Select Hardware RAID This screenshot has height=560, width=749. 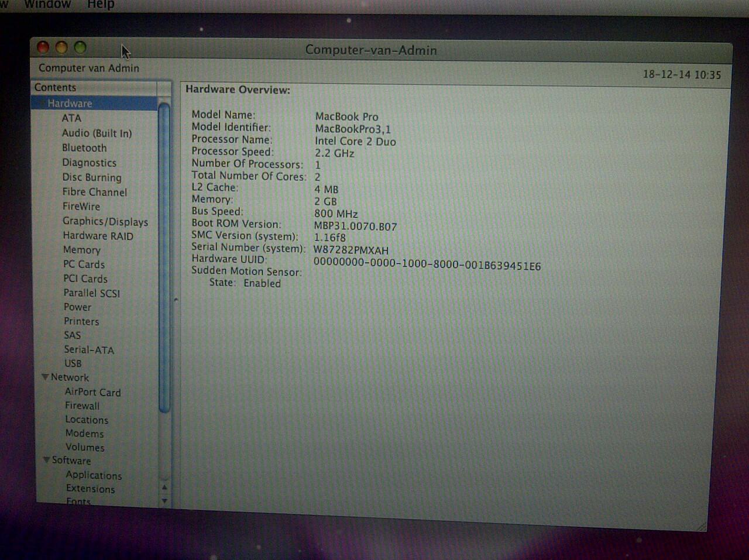coord(98,236)
